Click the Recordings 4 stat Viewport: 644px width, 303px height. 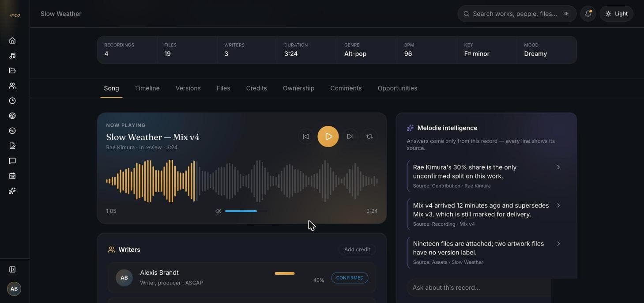coord(127,49)
